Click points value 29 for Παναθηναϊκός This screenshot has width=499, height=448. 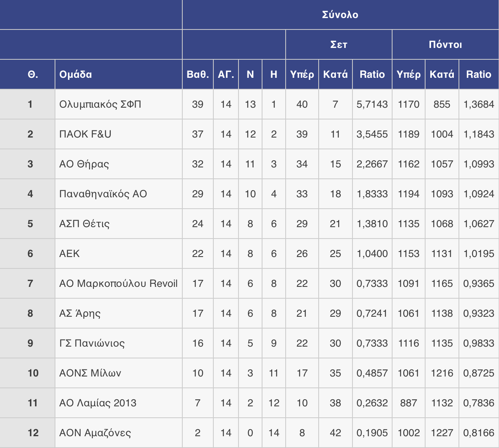[198, 194]
